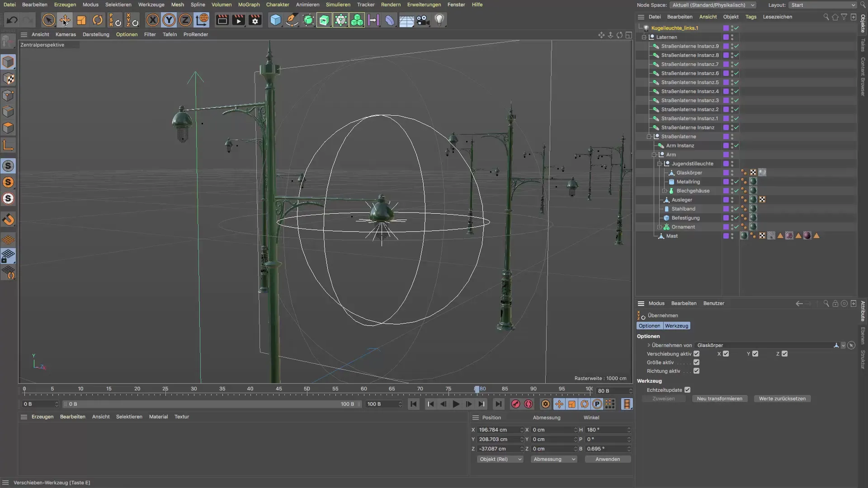Select the Live Selection tool

click(x=48, y=20)
